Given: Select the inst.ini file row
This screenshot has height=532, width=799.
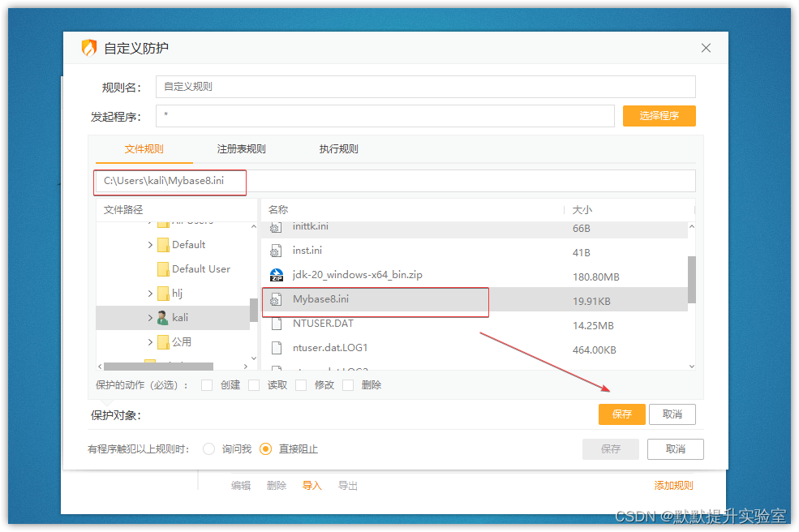Looking at the screenshot, I should pyautogui.click(x=475, y=251).
